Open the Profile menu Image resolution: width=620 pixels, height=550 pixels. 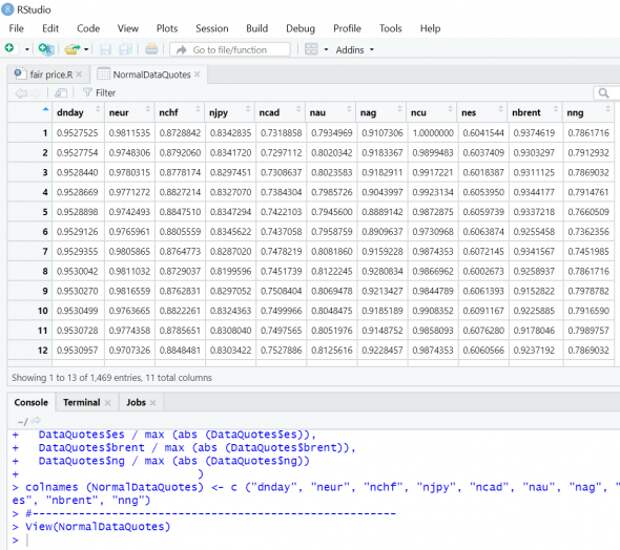point(347,28)
